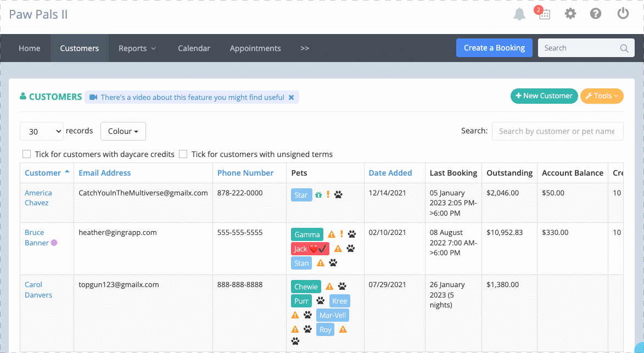The height and width of the screenshot is (353, 644).
Task: Click the video camera icon in tip banner
Action: [x=93, y=97]
